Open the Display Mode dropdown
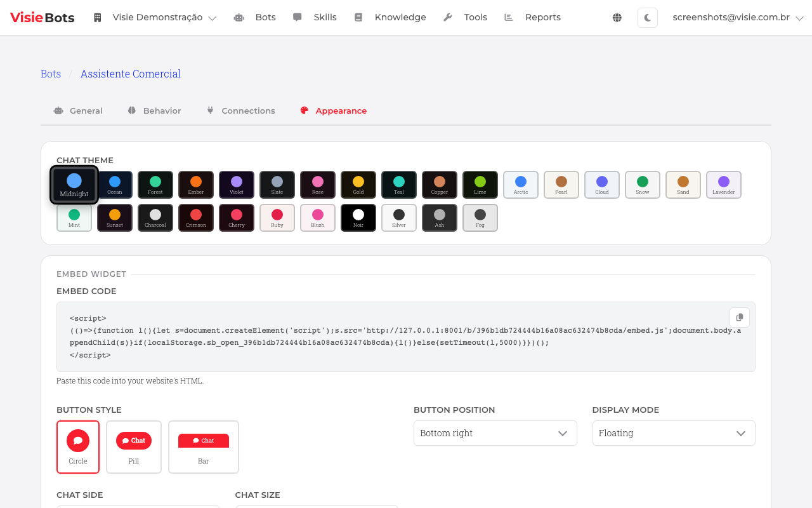The width and height of the screenshot is (812, 508). (674, 433)
